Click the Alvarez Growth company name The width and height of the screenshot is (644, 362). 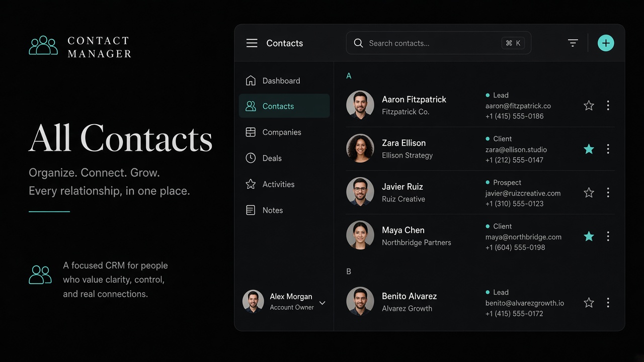tap(407, 309)
